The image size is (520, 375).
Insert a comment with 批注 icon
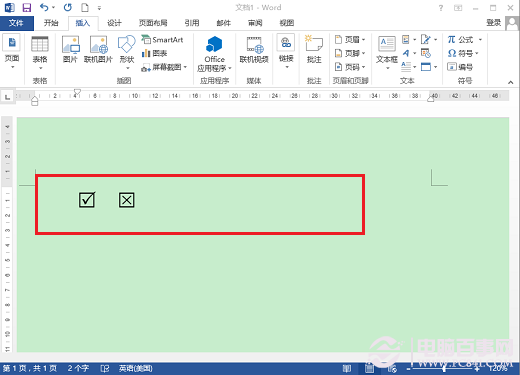coord(314,49)
